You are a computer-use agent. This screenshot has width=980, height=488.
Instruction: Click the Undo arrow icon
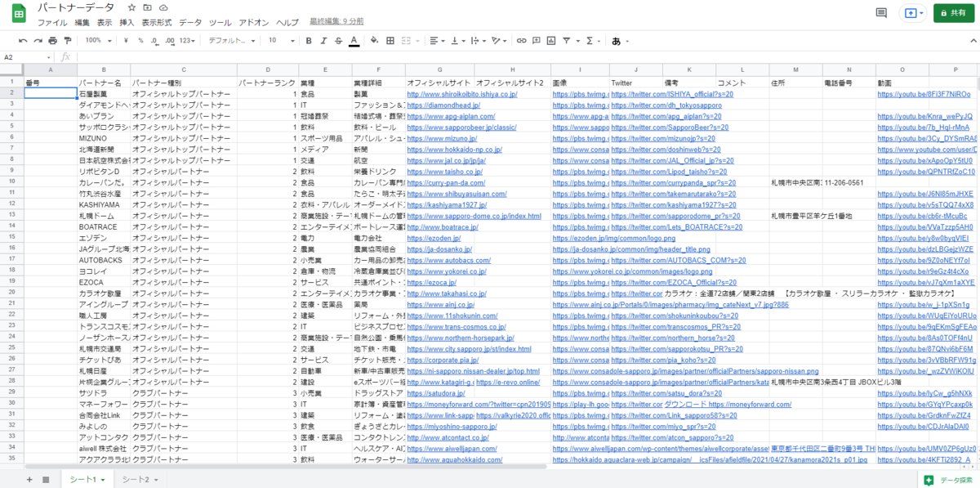tap(23, 40)
